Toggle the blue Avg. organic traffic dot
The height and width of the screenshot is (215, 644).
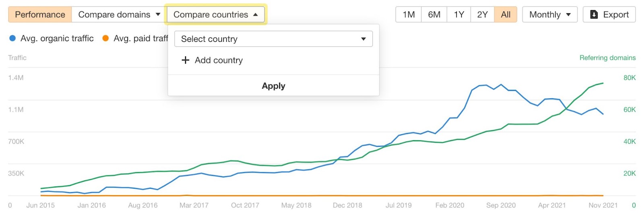coord(12,38)
